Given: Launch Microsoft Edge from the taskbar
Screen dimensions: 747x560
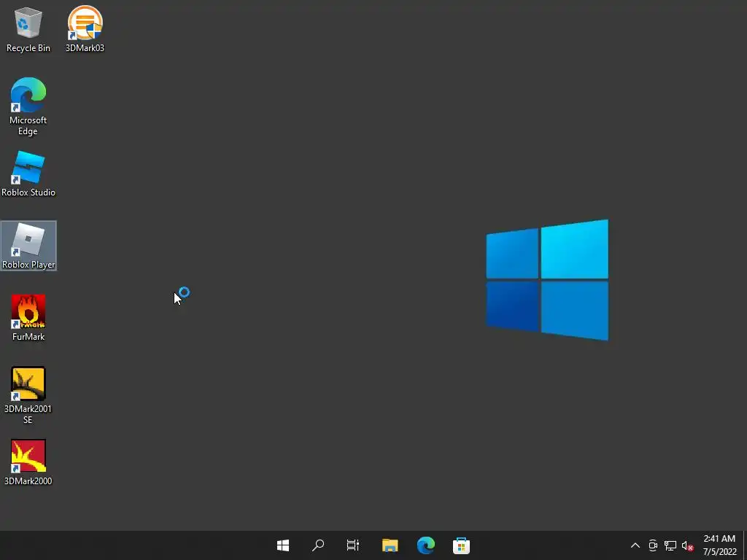Looking at the screenshot, I should (x=425, y=545).
